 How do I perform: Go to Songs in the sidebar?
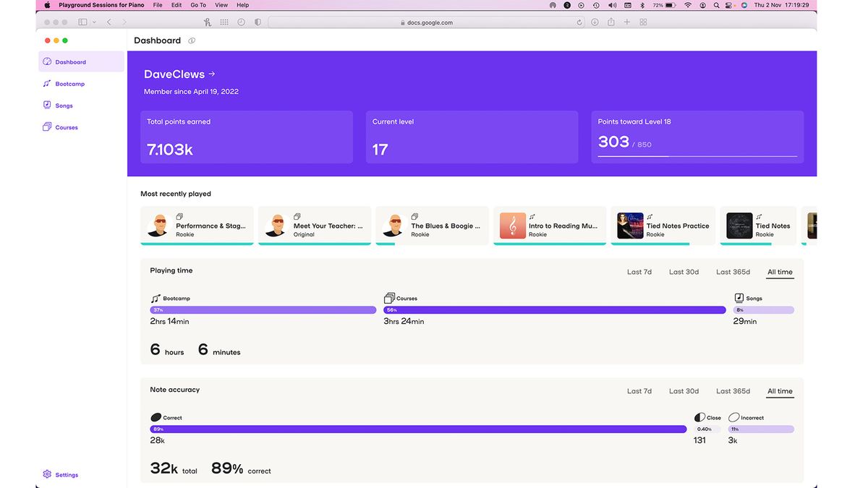click(x=58, y=106)
